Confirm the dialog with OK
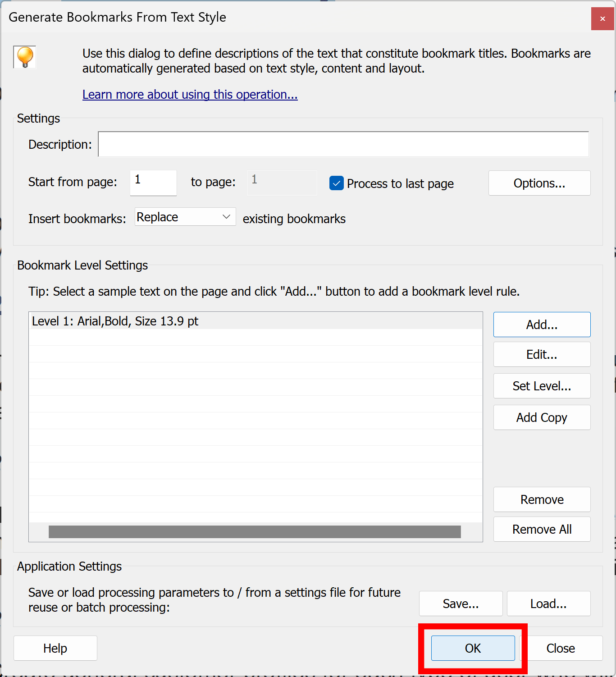Image resolution: width=616 pixels, height=677 pixels. point(473,648)
